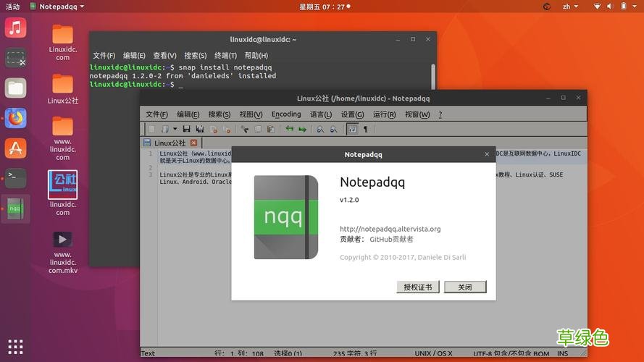Expand the recent files arrow beside Open icon
This screenshot has height=362, width=644.
click(175, 130)
